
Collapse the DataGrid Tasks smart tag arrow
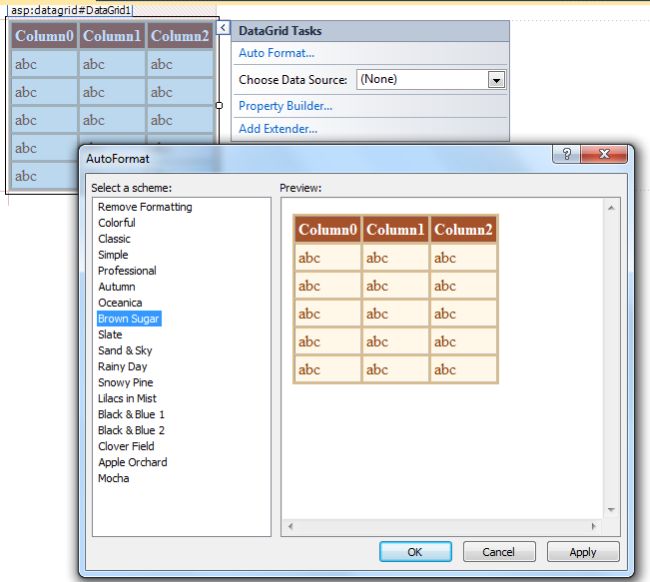coord(223,28)
